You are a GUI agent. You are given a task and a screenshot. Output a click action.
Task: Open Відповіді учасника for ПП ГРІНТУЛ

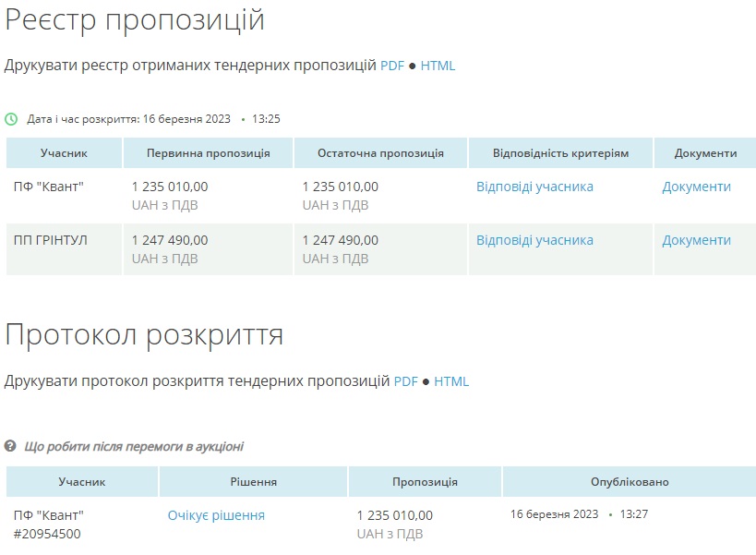pos(534,240)
